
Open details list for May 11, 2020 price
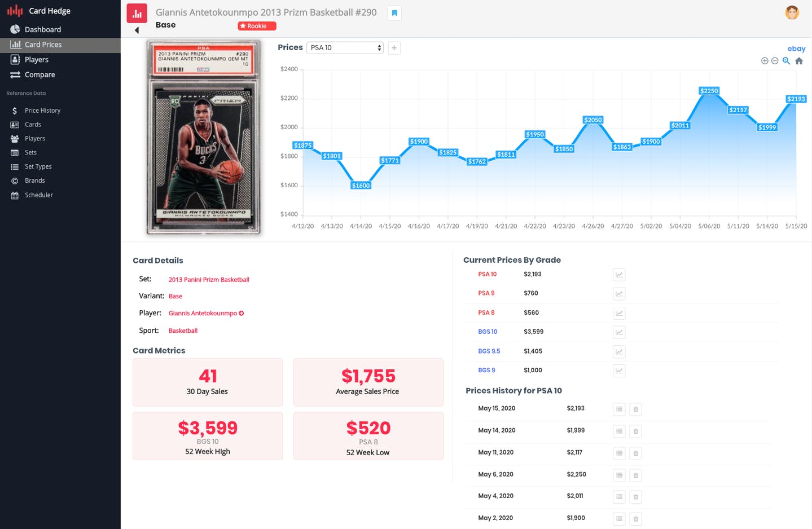pyautogui.click(x=619, y=453)
